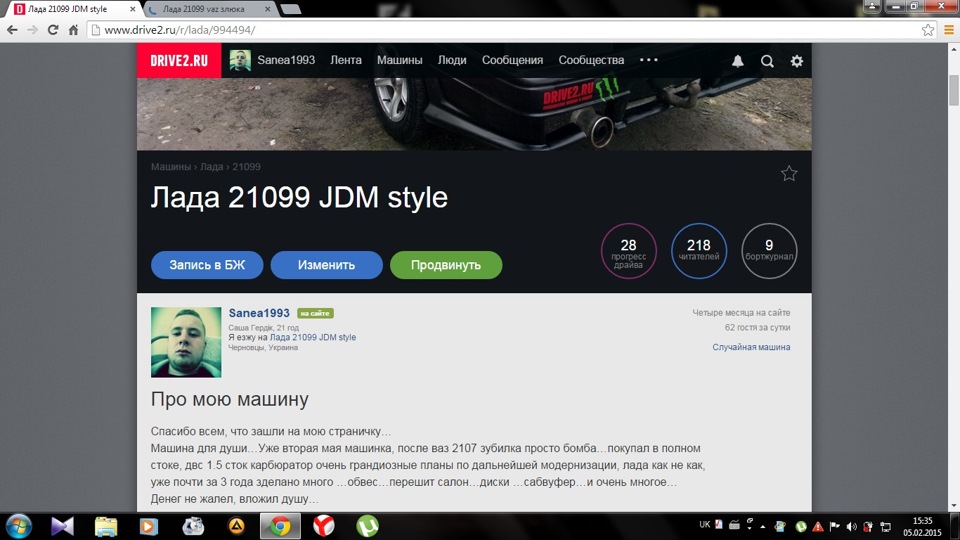Click the volume speaker tray icon
The width and height of the screenshot is (960, 540).
click(x=851, y=526)
